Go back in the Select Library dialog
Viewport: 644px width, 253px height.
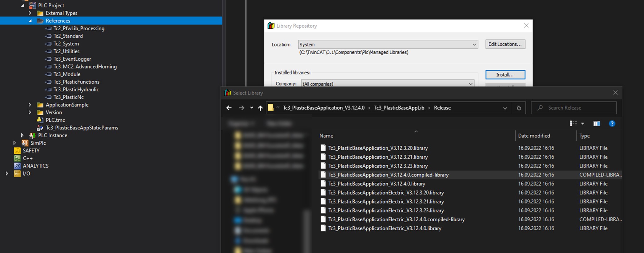point(229,108)
